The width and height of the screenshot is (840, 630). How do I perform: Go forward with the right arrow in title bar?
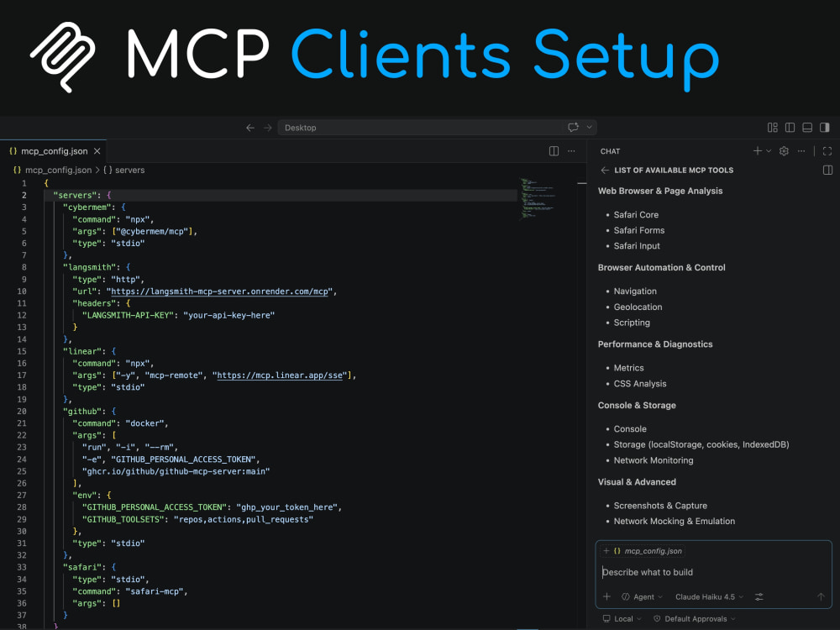(x=268, y=128)
